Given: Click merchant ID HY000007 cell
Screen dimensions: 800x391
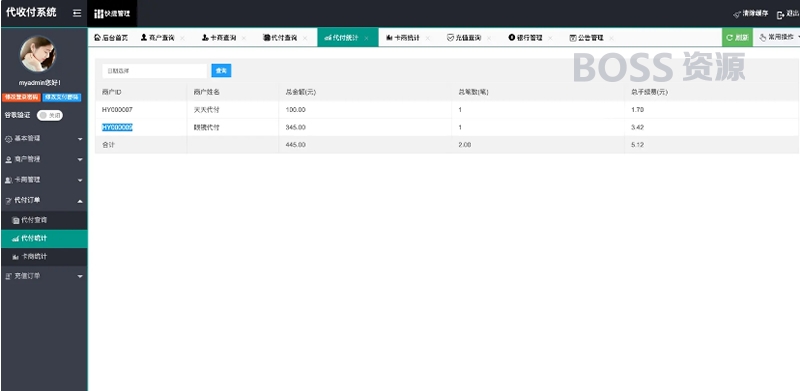Looking at the screenshot, I should pos(117,110).
